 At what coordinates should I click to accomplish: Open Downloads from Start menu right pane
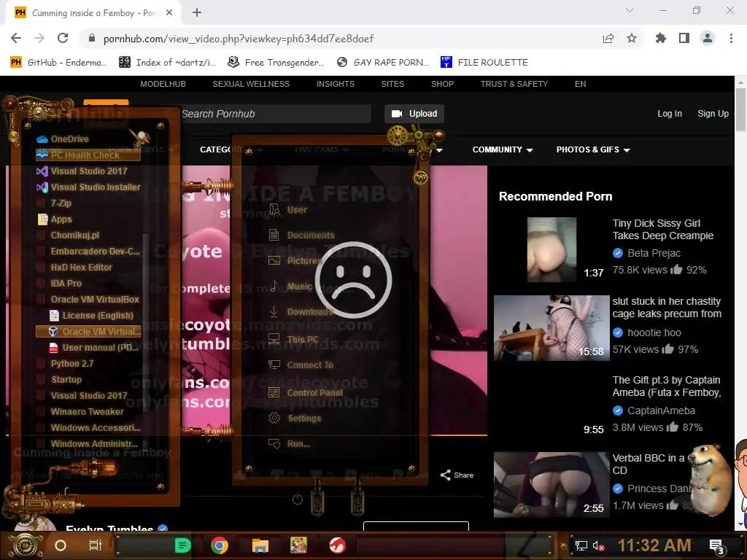pos(301,312)
